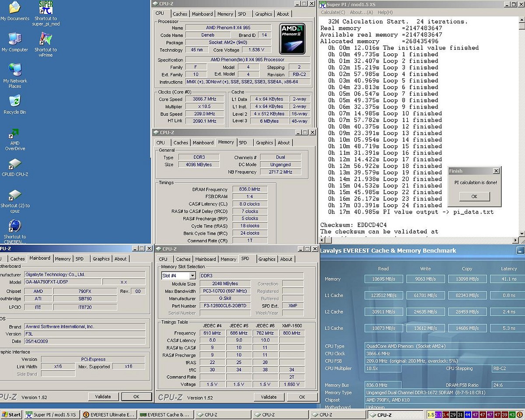Viewport: 525px width, 420px height.
Task: Select the Shortcut (2) to cpuz icon
Action: pyautogui.click(x=15, y=201)
